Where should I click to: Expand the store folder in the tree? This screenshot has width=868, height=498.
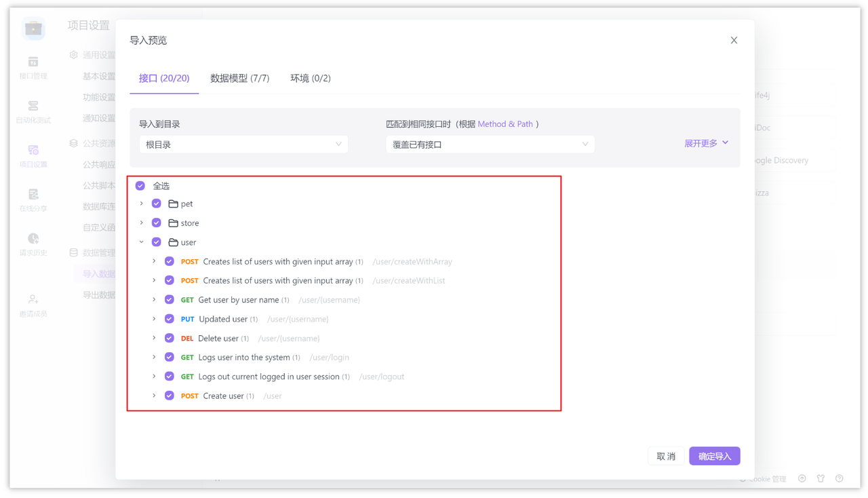[x=141, y=223]
